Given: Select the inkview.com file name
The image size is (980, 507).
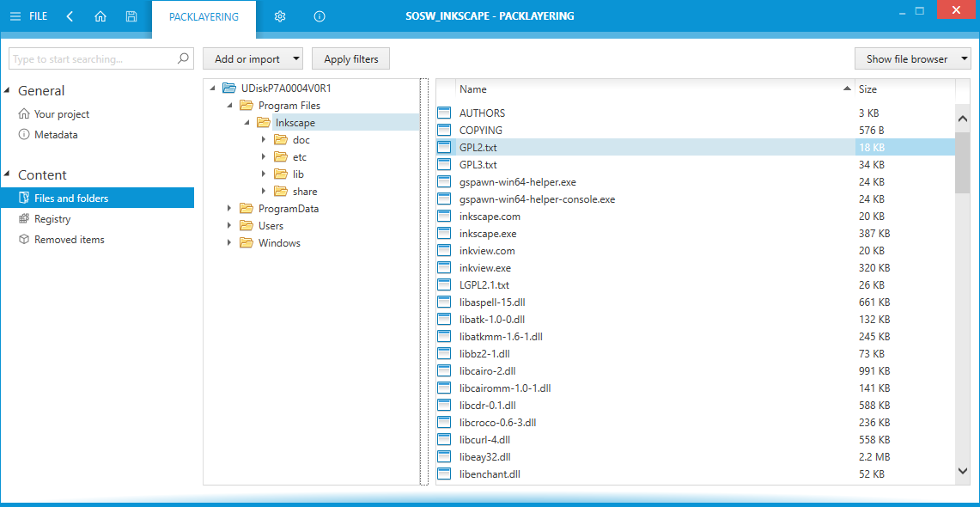Looking at the screenshot, I should (487, 251).
